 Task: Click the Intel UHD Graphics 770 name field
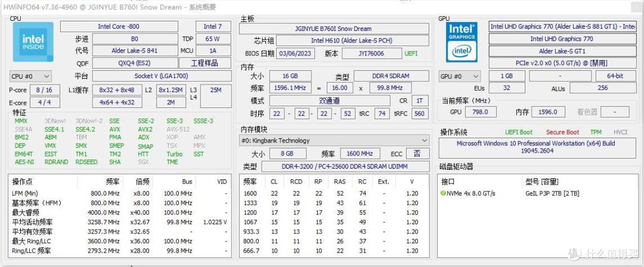point(562,39)
